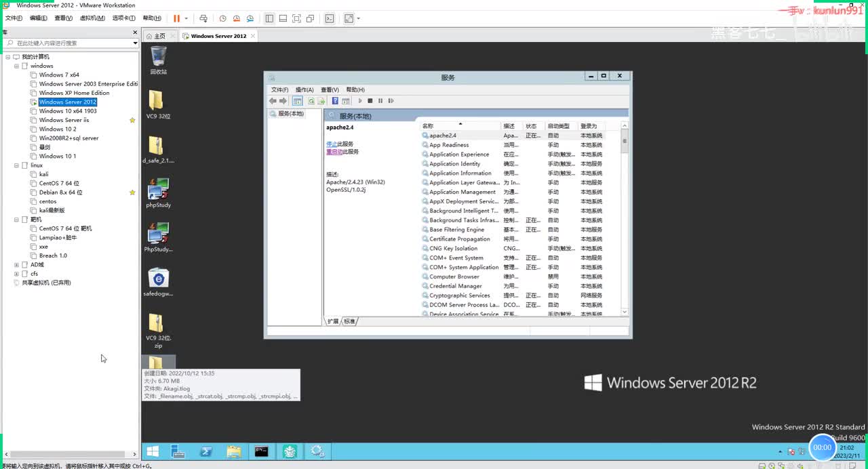868x469 pixels.
Task: Click the VC9 32位.zip desktop icon
Action: (x=158, y=331)
